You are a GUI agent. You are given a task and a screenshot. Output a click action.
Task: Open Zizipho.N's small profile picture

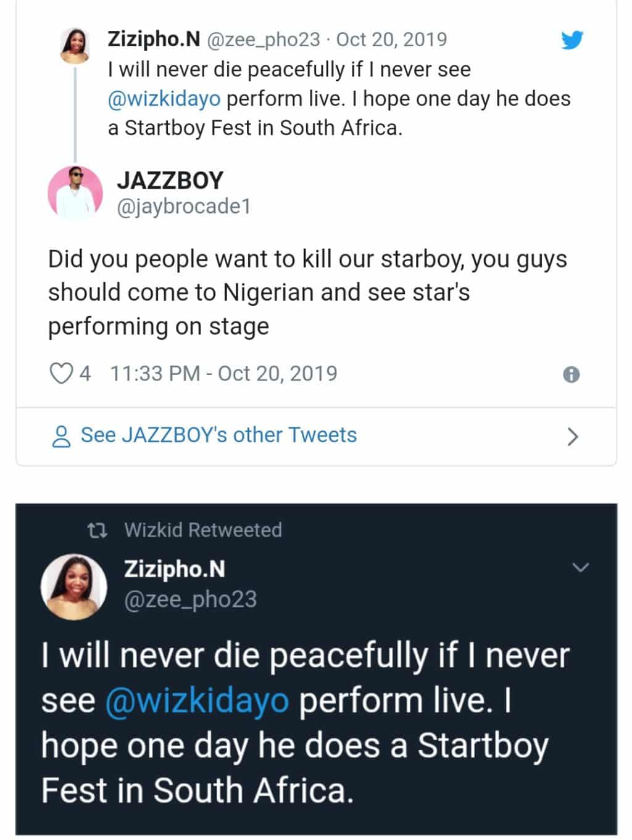(x=75, y=46)
